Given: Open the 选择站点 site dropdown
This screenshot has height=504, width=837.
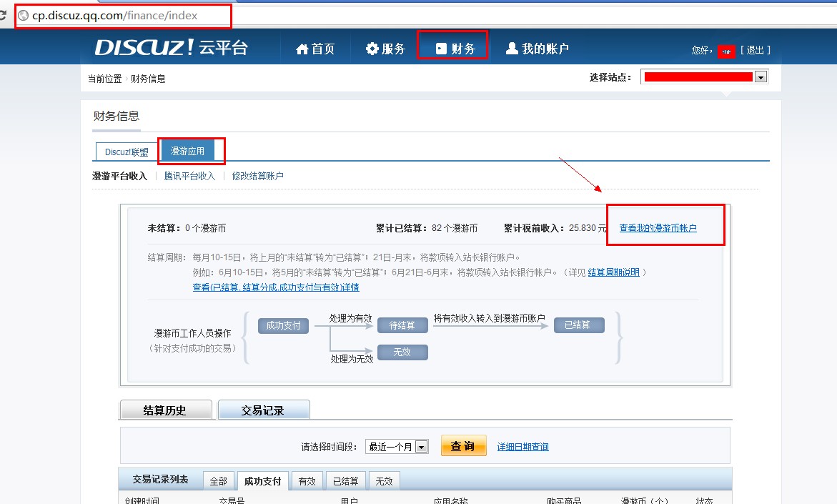Looking at the screenshot, I should pyautogui.click(x=704, y=77).
